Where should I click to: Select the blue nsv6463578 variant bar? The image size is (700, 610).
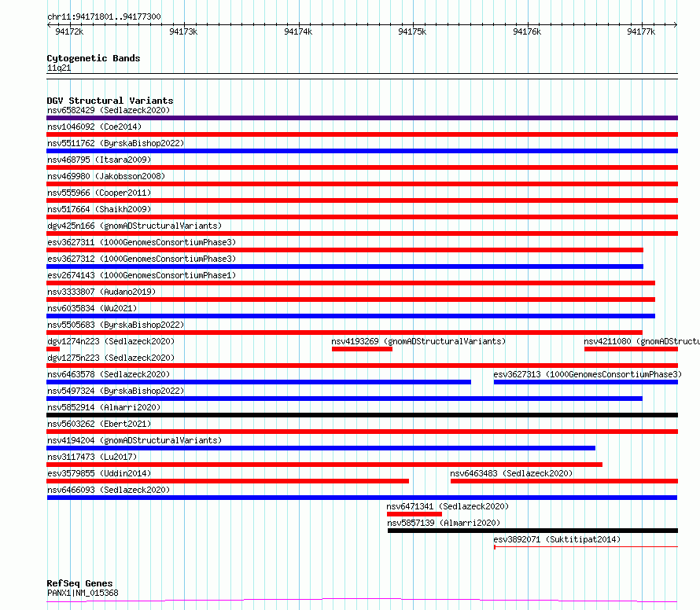point(259,382)
